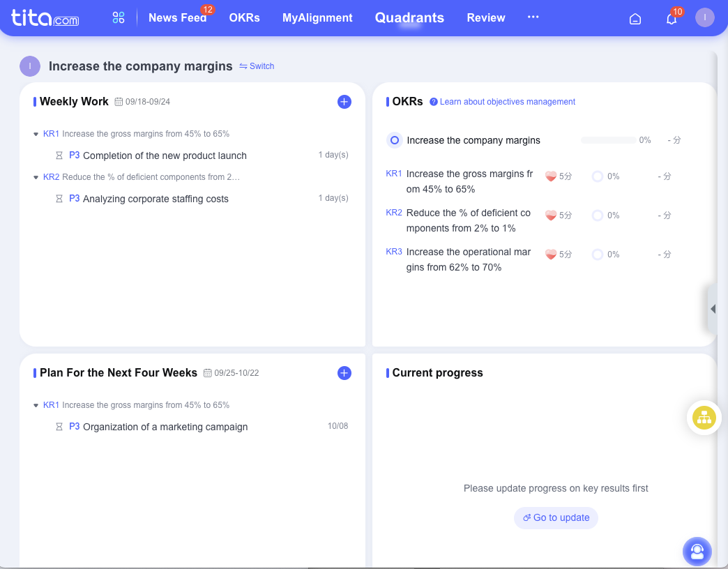Open the notifications bell showing 10 alerts
The height and width of the screenshot is (569, 728).
(671, 19)
